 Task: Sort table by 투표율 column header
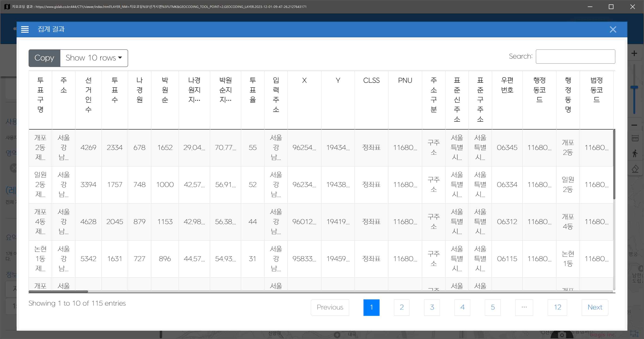[x=253, y=100]
